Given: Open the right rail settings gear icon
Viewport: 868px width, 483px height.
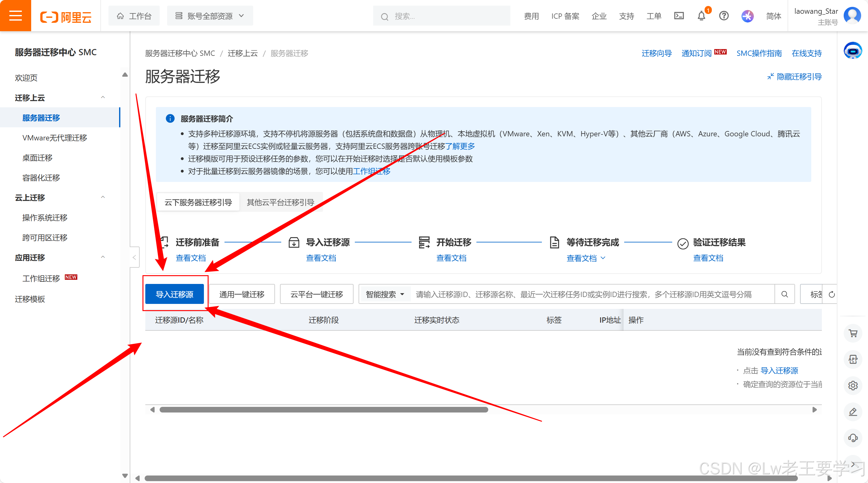Looking at the screenshot, I should click(x=853, y=386).
